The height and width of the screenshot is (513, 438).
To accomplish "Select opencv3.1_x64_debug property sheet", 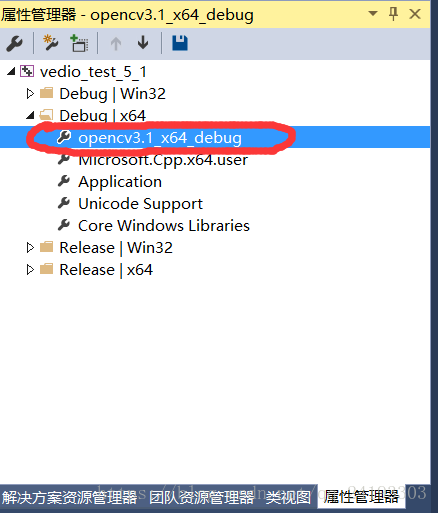I will [160, 138].
